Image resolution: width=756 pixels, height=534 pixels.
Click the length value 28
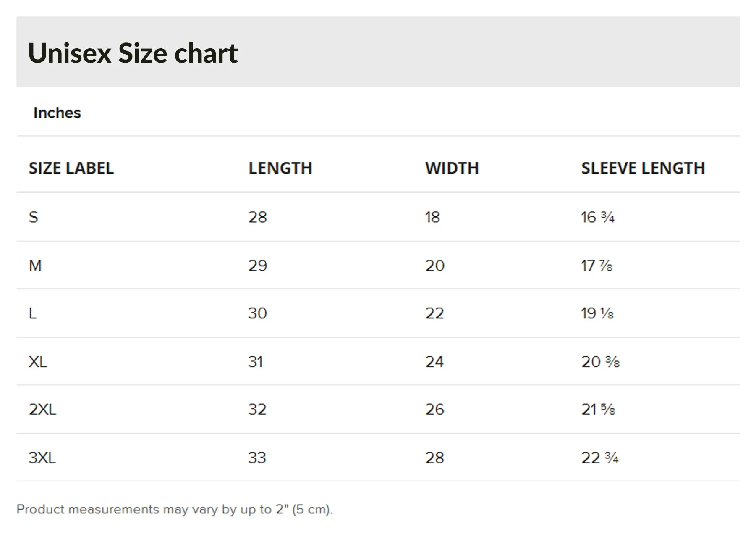258,217
